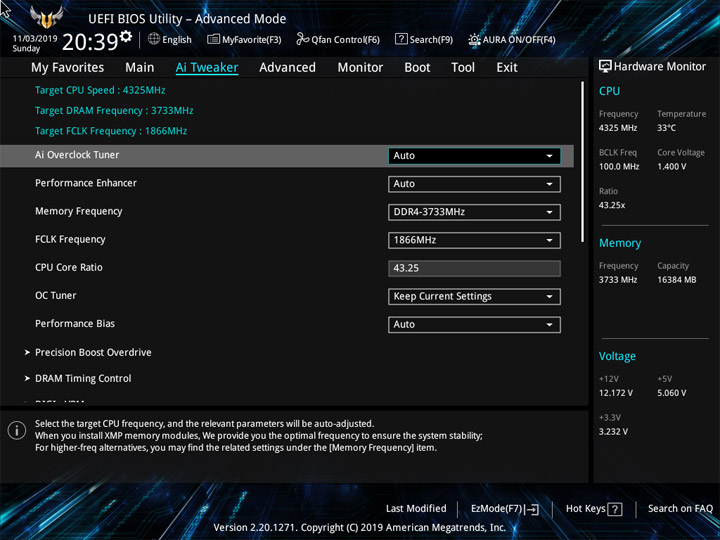
Task: Click the globe language icon
Action: click(154, 39)
